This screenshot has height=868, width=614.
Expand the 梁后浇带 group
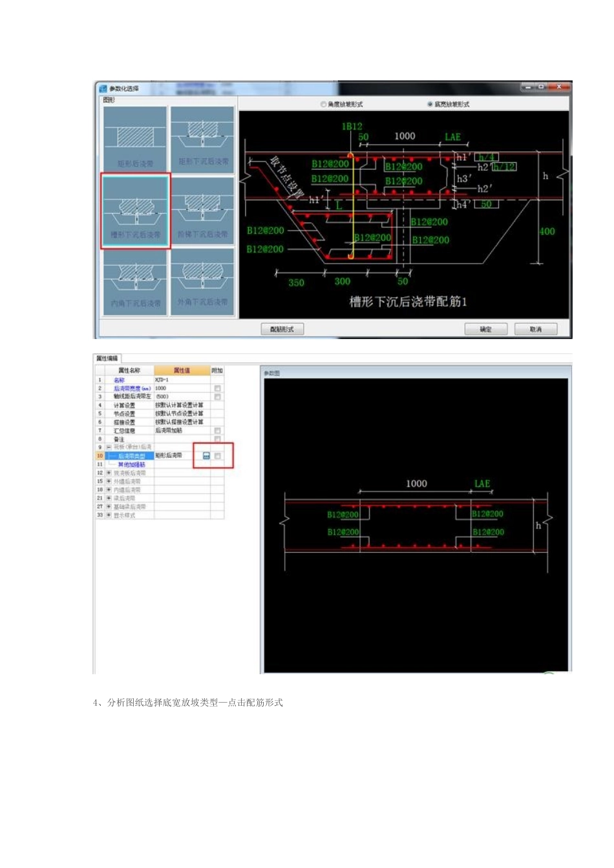[109, 498]
